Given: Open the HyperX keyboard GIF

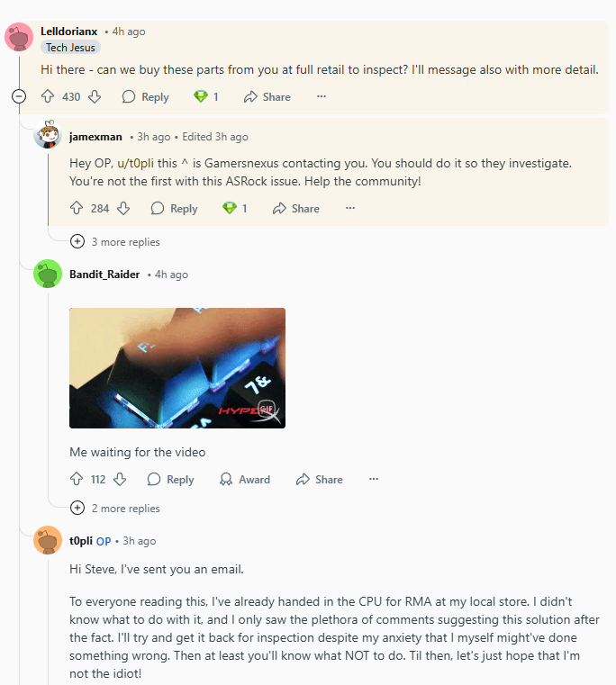Looking at the screenshot, I should coord(177,368).
